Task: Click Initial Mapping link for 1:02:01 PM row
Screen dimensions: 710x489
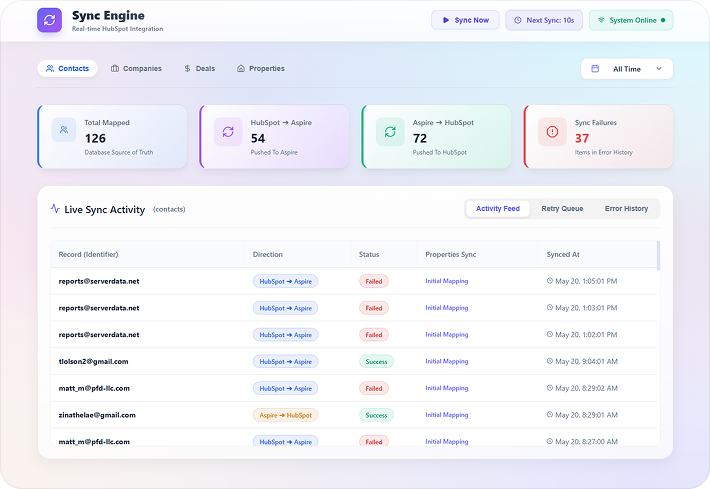Action: tap(446, 335)
